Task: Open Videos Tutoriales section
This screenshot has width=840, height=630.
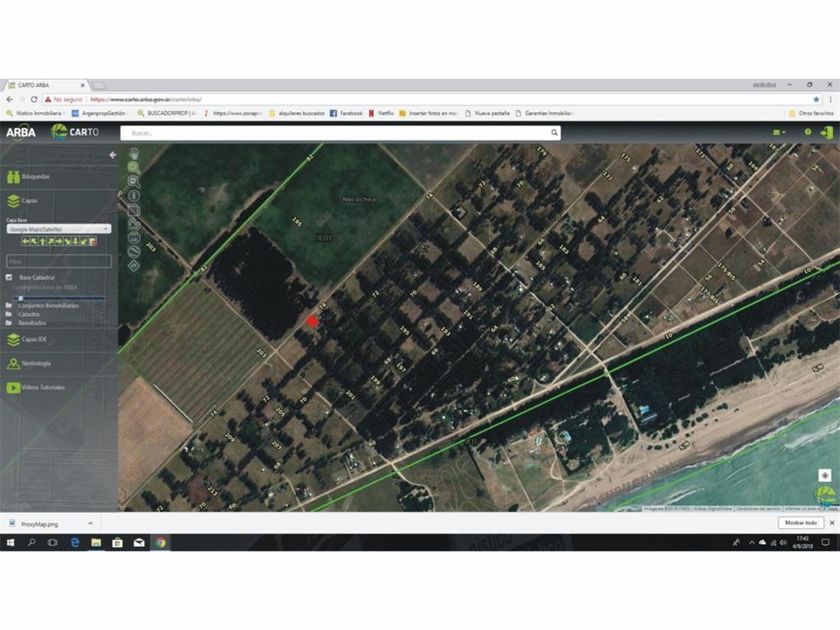Action: (35, 387)
